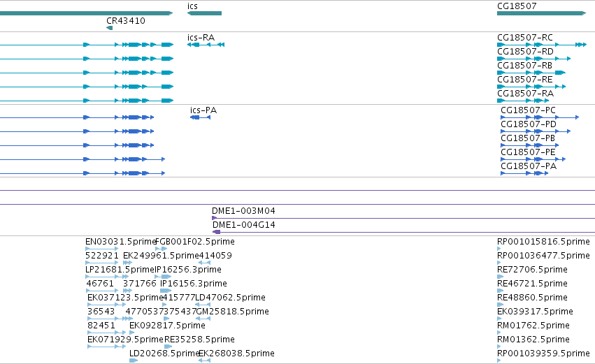The image size is (595, 364).
Task: Open the 371766 EST label
Action: [139, 284]
